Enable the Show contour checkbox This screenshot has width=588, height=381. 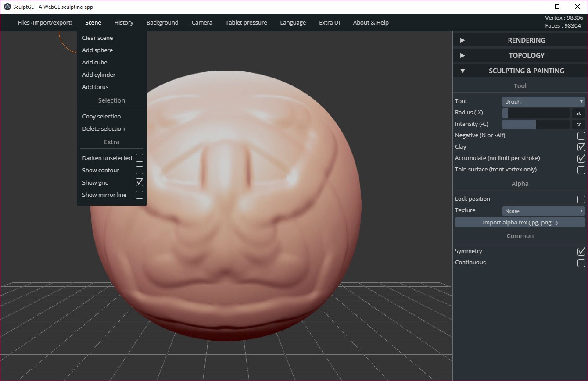click(139, 170)
